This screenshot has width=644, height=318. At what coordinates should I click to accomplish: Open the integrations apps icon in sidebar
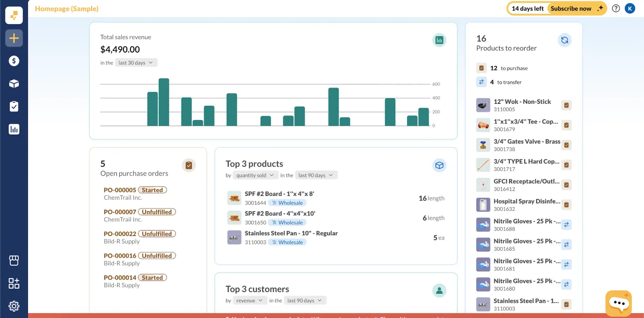[x=14, y=283]
